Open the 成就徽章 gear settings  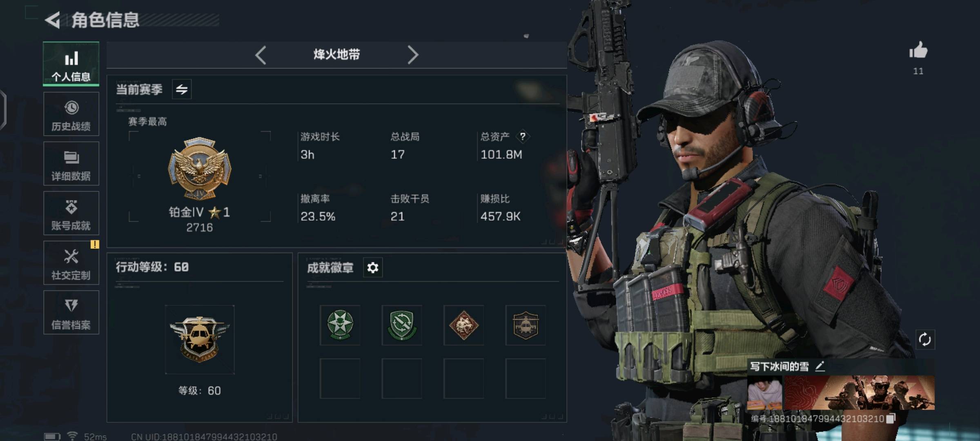372,267
